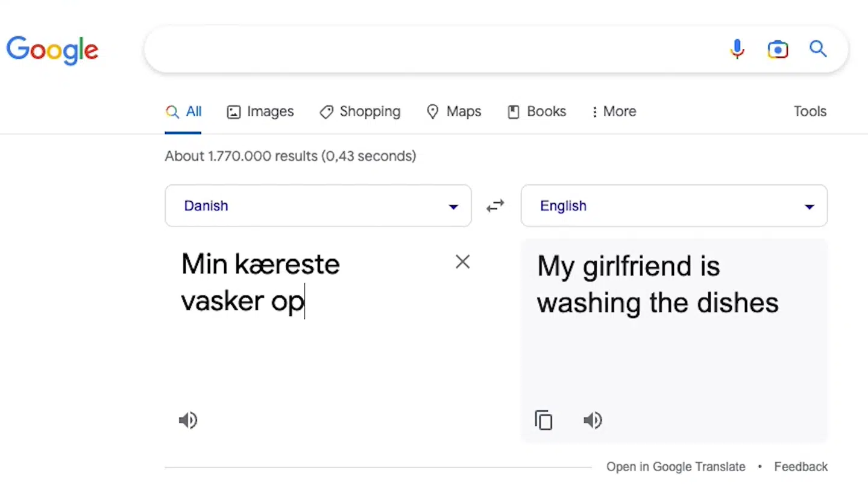Switch to the Shopping tab
Viewport: 868px width, 488px height.
[x=360, y=111]
